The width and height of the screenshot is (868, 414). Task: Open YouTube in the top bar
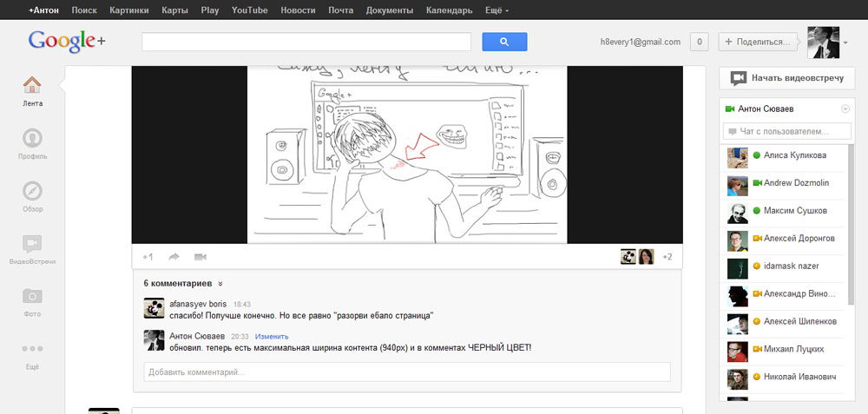(x=250, y=10)
